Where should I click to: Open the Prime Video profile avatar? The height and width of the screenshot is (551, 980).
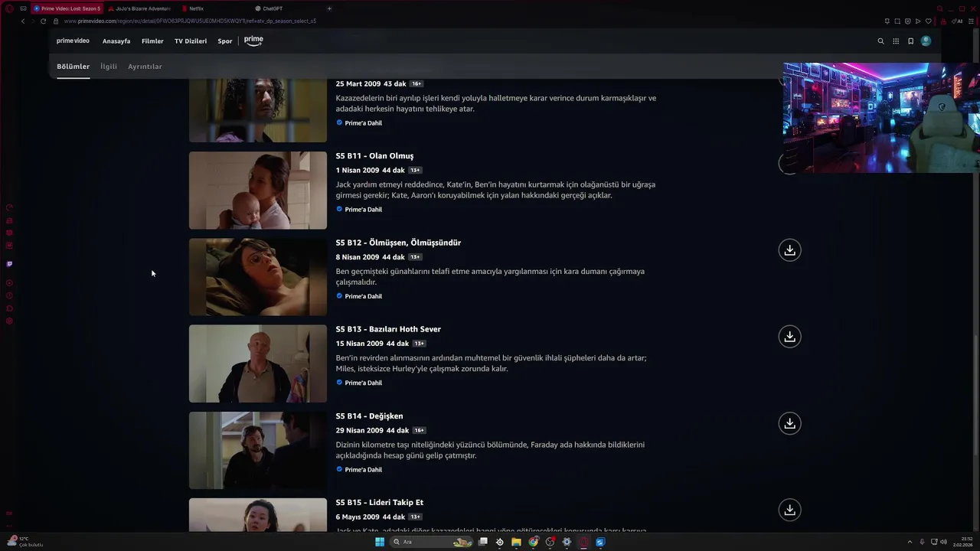[x=926, y=41]
